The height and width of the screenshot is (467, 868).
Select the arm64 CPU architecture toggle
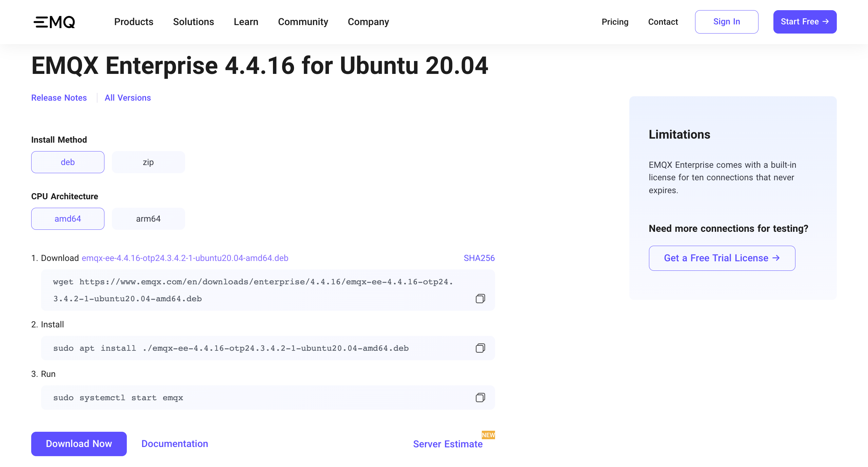(x=149, y=219)
